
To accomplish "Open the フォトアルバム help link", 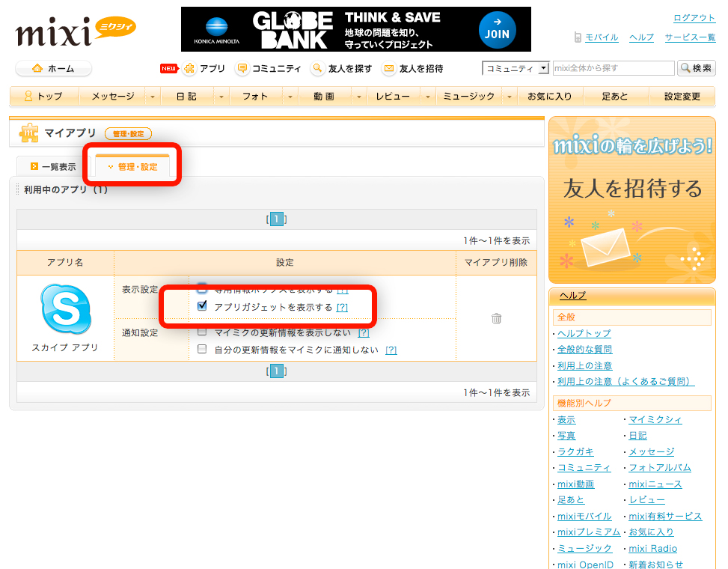I will pyautogui.click(x=660, y=468).
